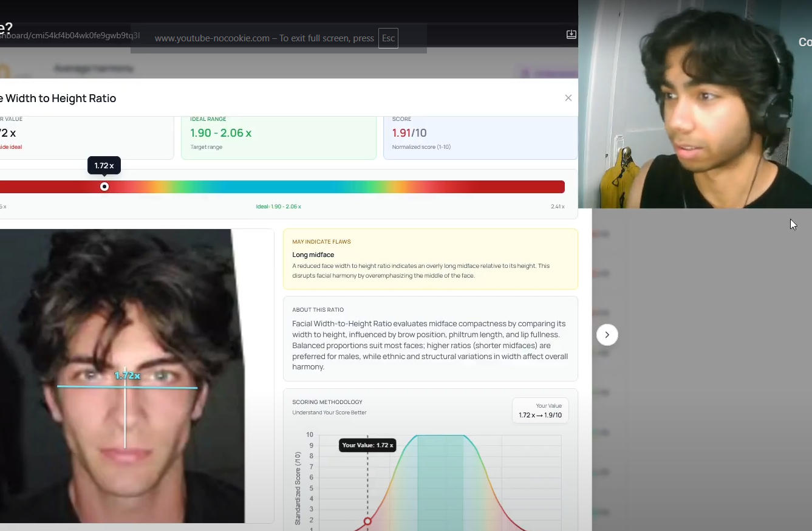Image resolution: width=812 pixels, height=531 pixels.
Task: Click the white slider marker on gradient bar
Action: (104, 187)
